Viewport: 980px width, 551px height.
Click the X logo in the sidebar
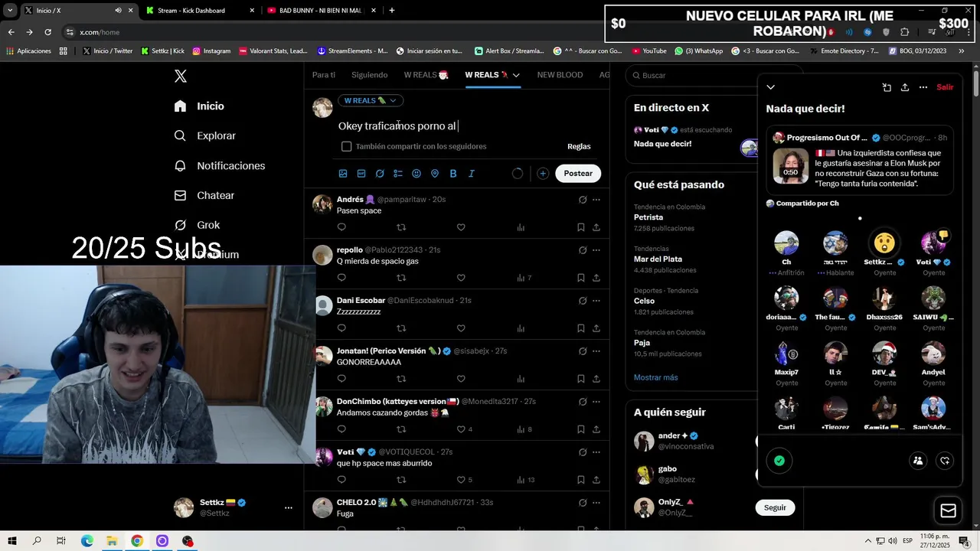point(181,76)
